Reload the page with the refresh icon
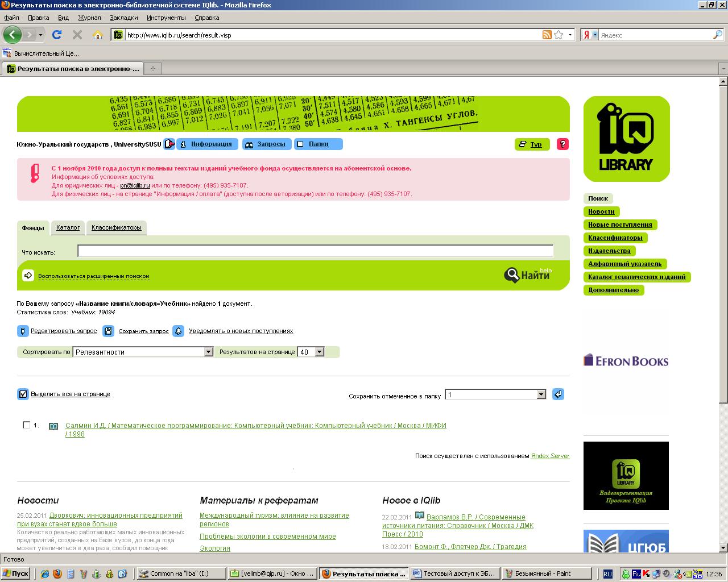This screenshot has height=582, width=728. coord(57,35)
